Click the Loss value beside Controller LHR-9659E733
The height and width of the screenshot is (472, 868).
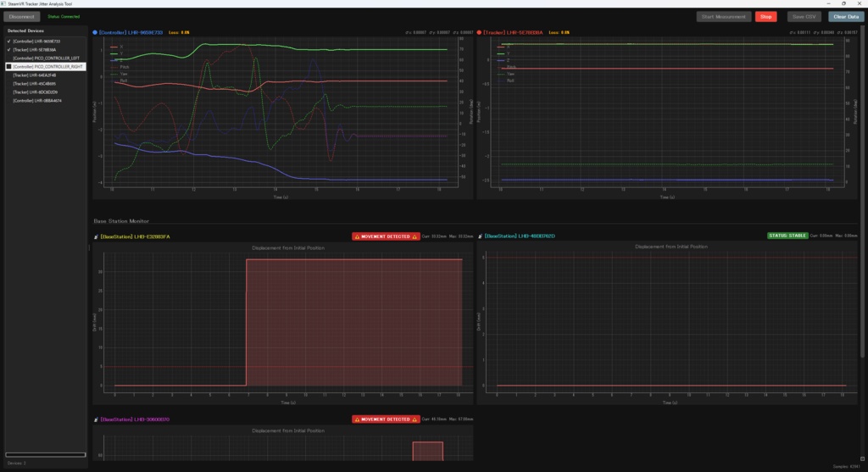point(179,33)
